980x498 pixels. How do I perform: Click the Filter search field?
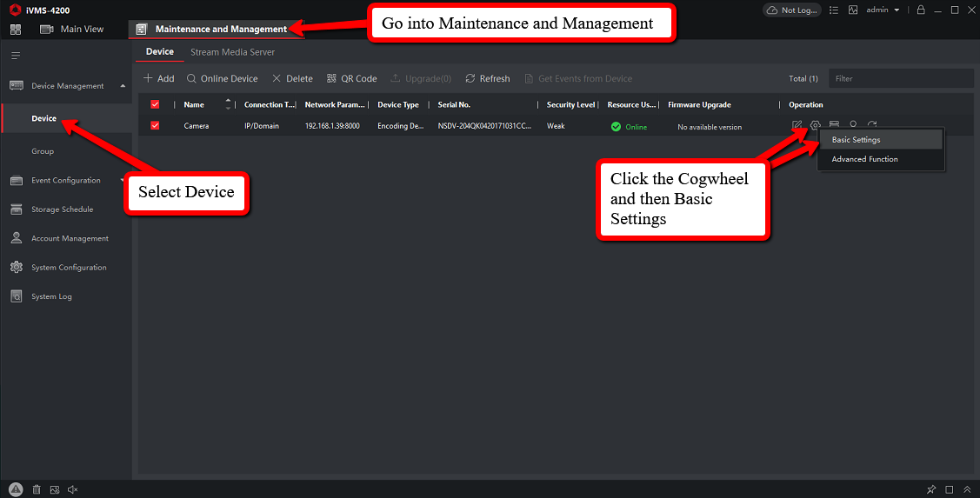(x=899, y=78)
